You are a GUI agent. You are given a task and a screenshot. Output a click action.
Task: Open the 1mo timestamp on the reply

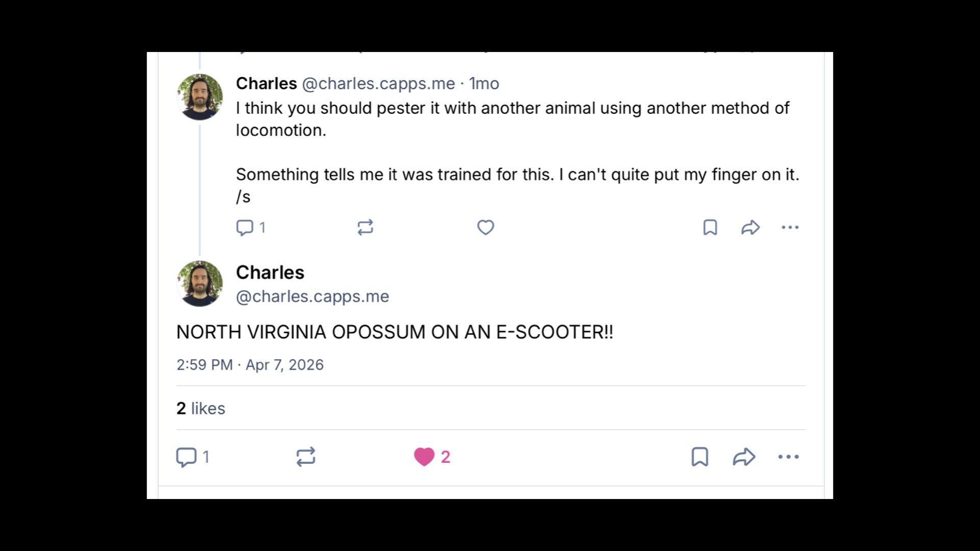[484, 83]
